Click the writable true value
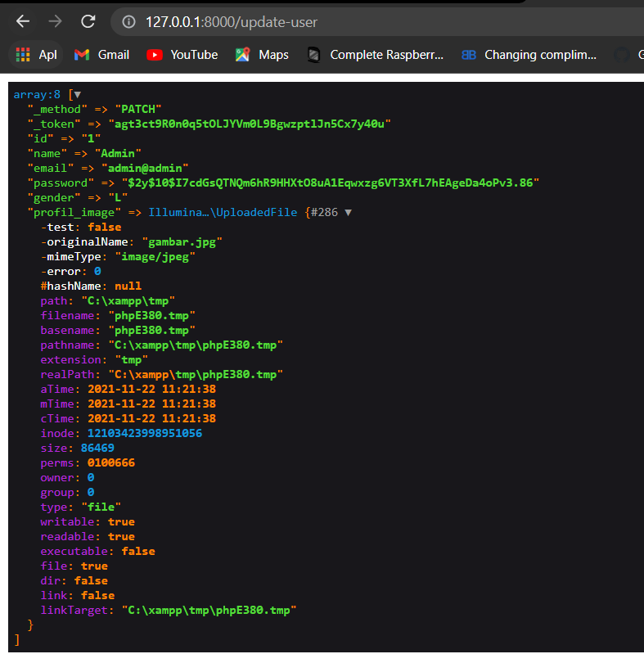The width and height of the screenshot is (644, 654). [121, 521]
